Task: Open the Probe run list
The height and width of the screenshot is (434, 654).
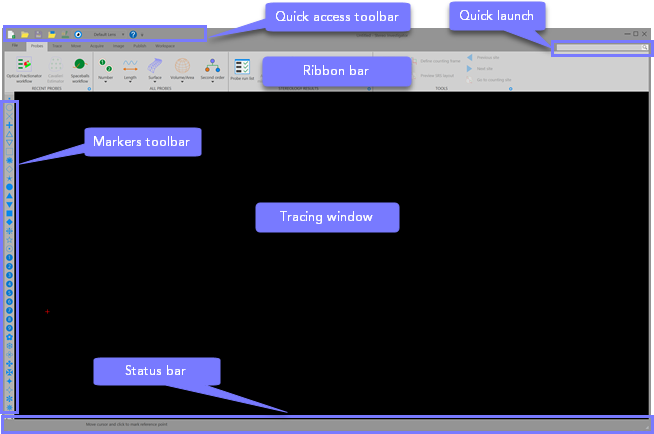Action: pos(242,70)
